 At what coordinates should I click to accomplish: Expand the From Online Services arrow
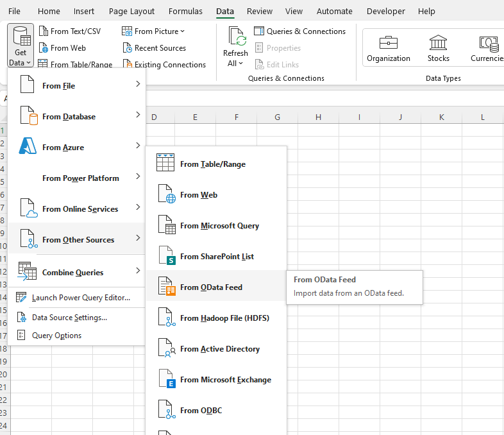(x=138, y=207)
